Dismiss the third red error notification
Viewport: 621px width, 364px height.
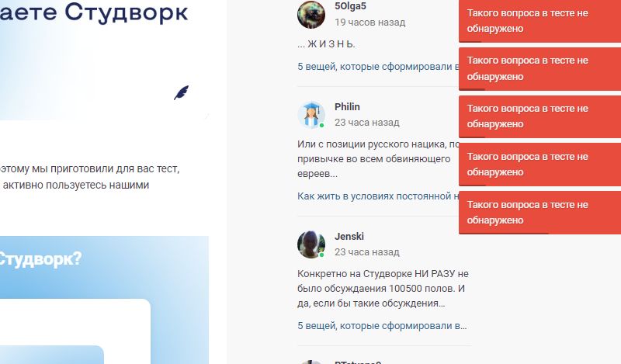(x=539, y=116)
